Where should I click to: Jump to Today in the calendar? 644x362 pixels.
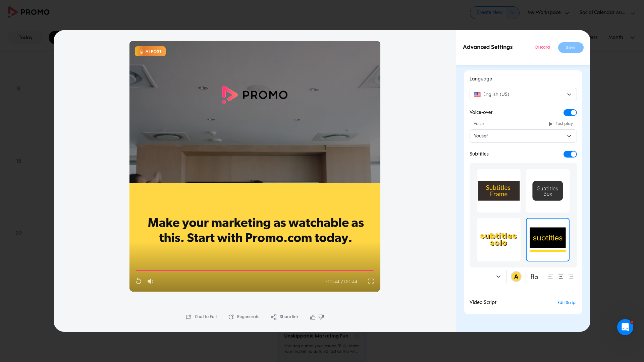[25, 38]
